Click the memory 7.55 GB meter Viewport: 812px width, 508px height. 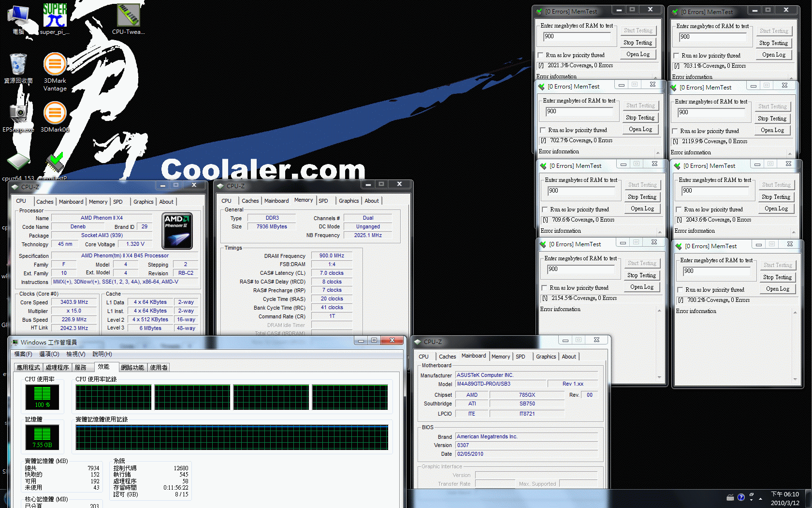[x=42, y=437]
